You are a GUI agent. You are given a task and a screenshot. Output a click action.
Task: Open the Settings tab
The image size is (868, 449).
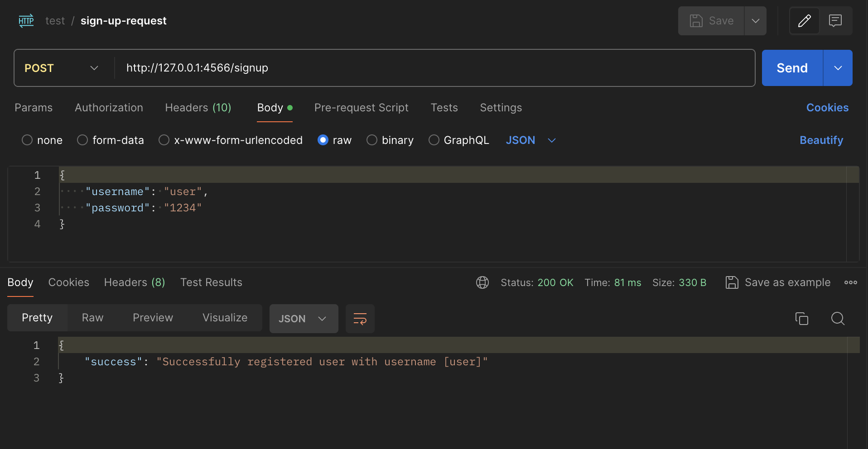501,108
